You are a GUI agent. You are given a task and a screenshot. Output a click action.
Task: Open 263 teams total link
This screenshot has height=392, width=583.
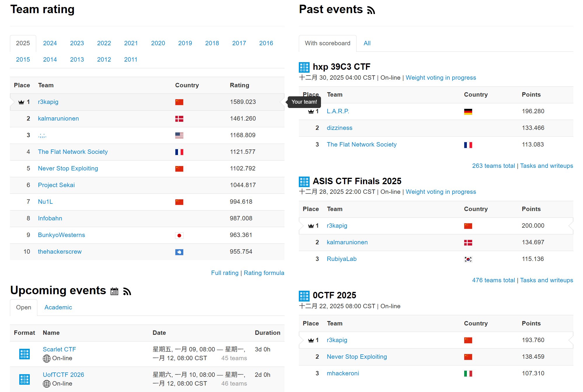(x=493, y=166)
